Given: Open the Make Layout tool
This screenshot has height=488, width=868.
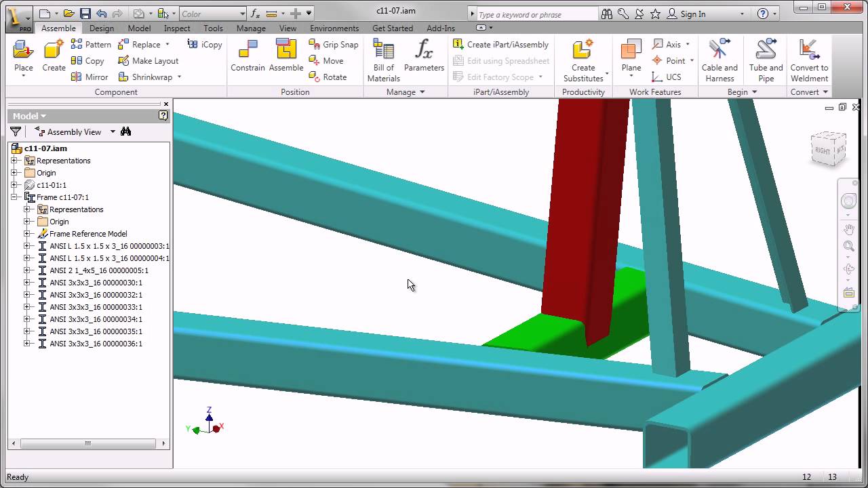Looking at the screenshot, I should click(x=148, y=60).
